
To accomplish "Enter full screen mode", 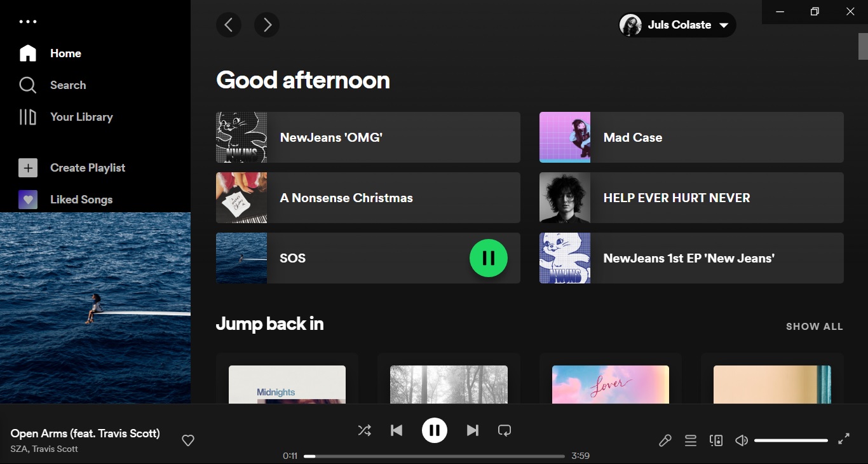I will click(x=844, y=439).
